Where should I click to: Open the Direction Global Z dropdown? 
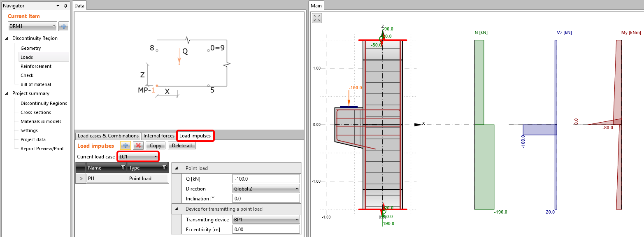(x=298, y=188)
